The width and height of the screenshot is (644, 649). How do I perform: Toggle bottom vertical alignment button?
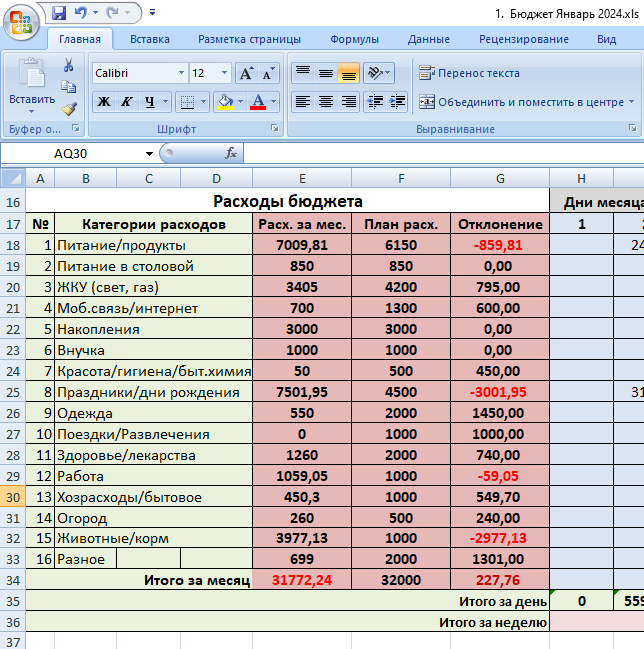click(x=348, y=73)
